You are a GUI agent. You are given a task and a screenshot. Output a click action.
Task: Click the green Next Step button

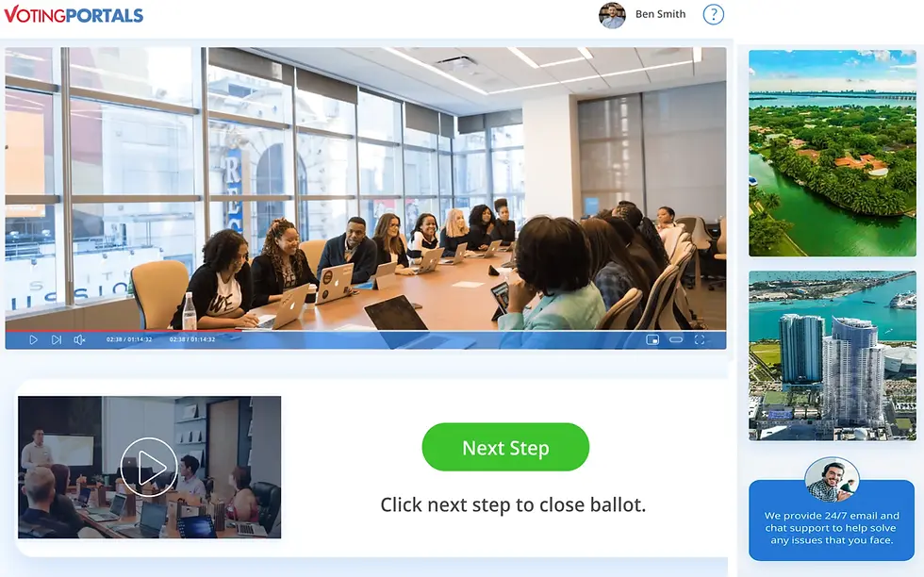coord(505,447)
